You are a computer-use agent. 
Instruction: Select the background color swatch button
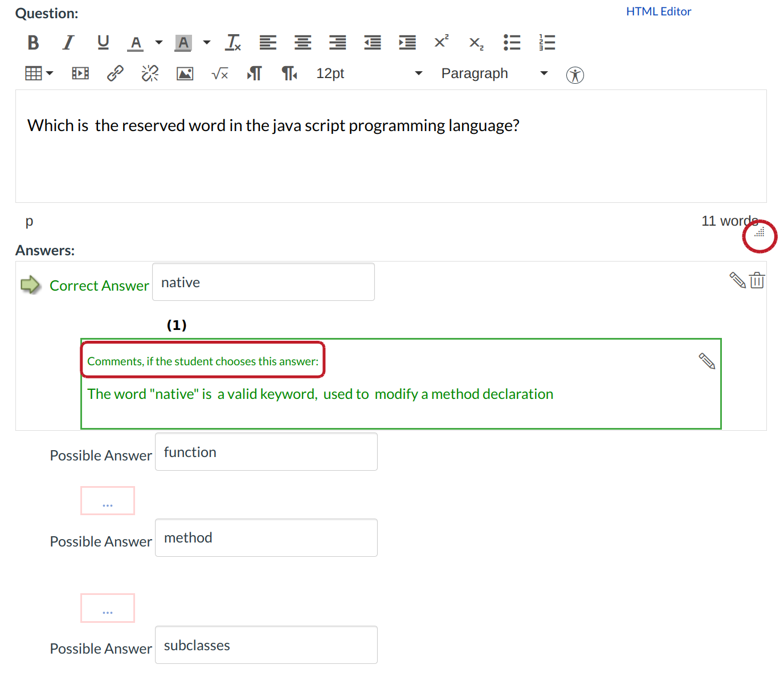[x=183, y=43]
